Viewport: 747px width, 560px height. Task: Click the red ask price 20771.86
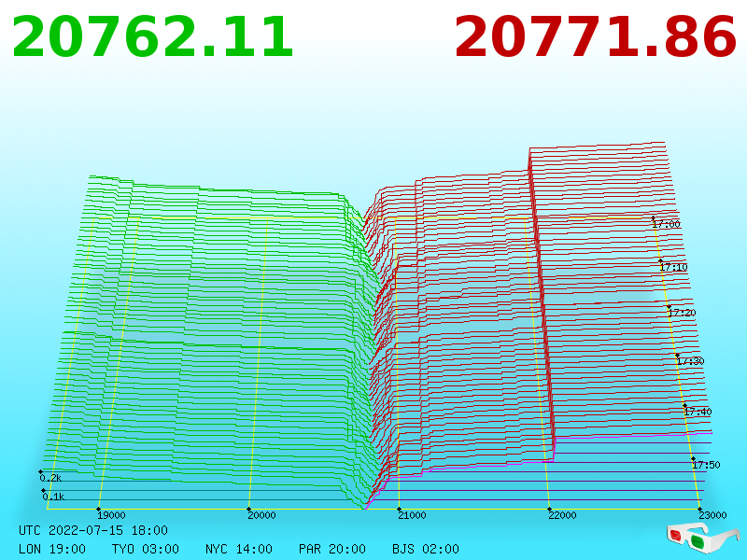point(596,37)
